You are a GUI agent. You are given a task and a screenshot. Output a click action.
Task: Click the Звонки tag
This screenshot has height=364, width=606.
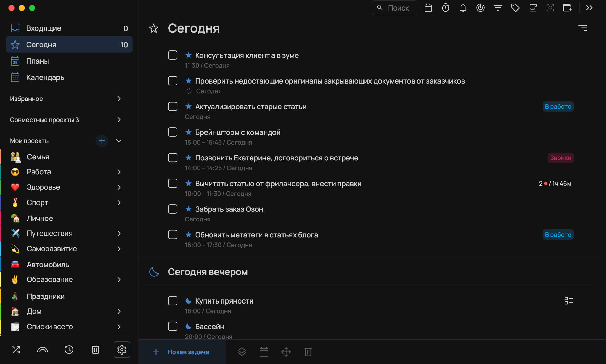(560, 158)
